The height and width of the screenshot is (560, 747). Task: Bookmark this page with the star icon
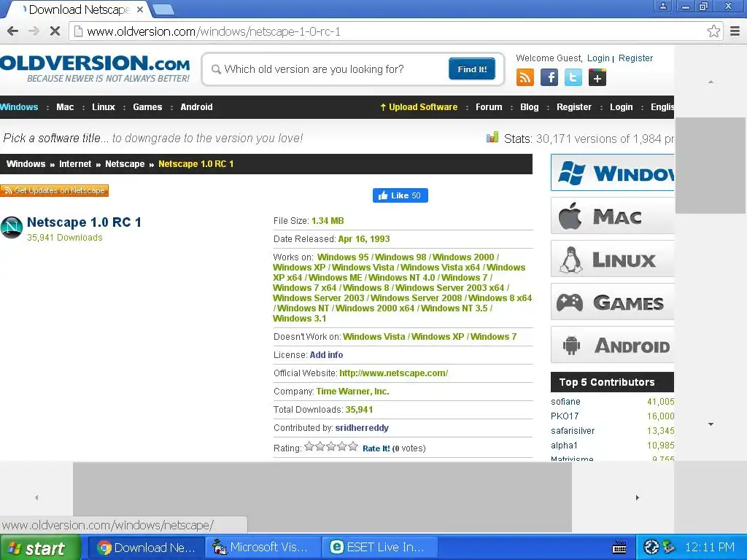[713, 31]
